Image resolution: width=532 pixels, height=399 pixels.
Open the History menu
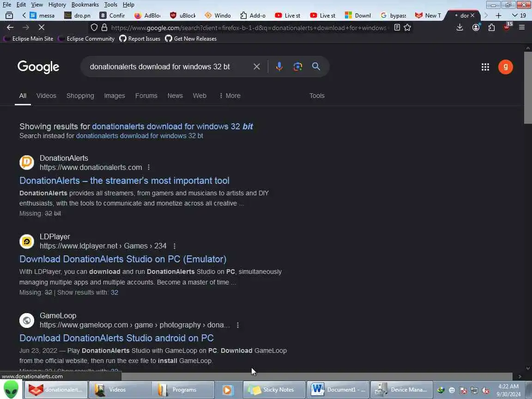pyautogui.click(x=57, y=5)
